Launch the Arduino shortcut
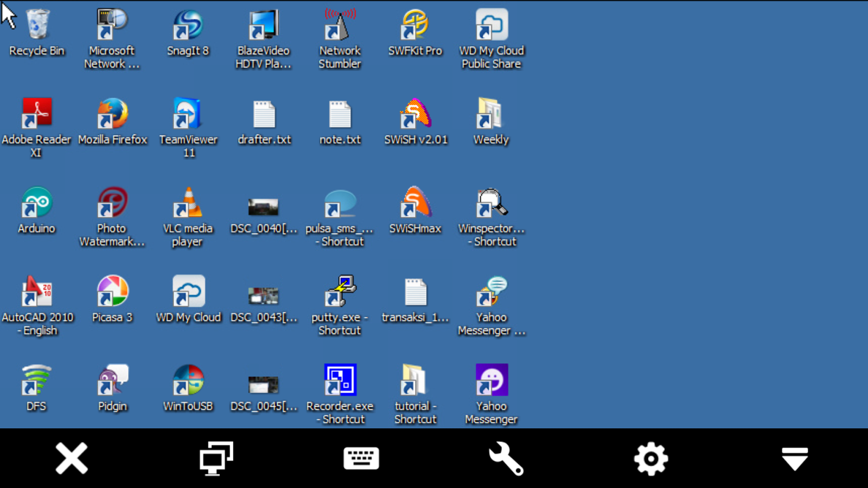 click(37, 203)
